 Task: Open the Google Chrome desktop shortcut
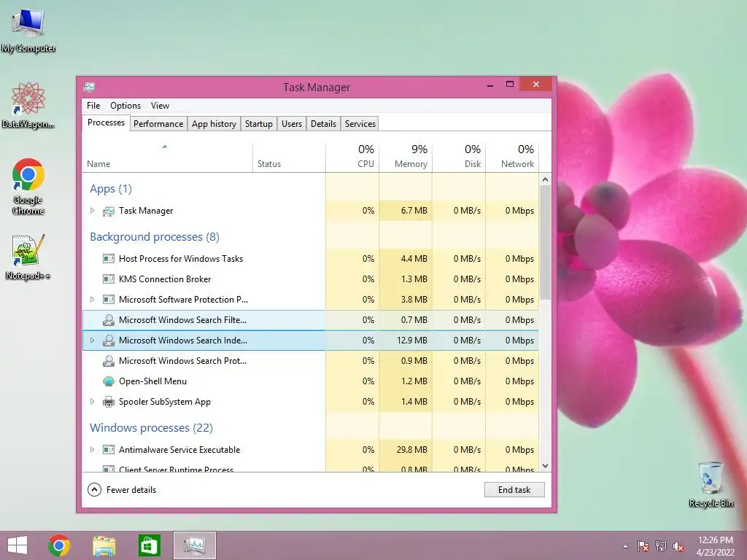(28, 186)
